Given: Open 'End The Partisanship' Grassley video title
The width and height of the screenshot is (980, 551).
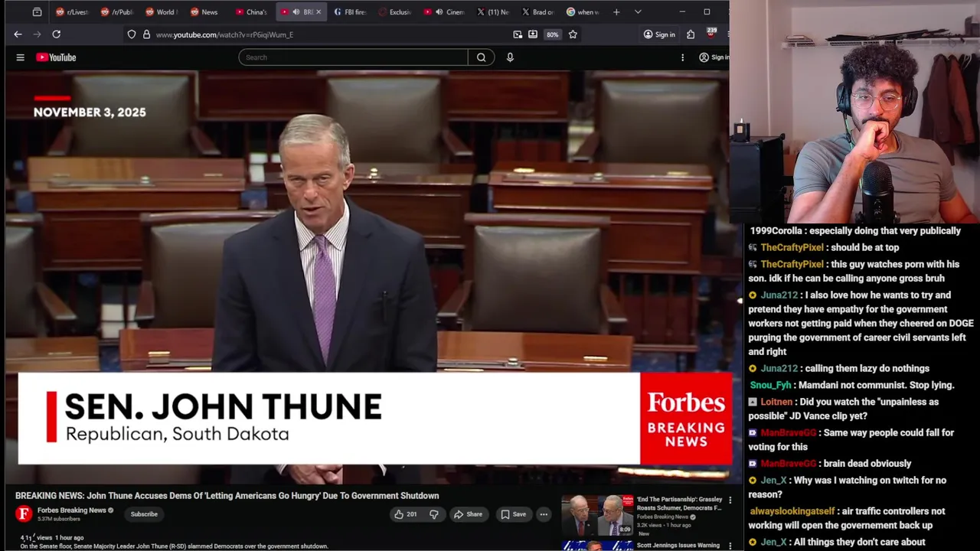Looking at the screenshot, I should 679,504.
